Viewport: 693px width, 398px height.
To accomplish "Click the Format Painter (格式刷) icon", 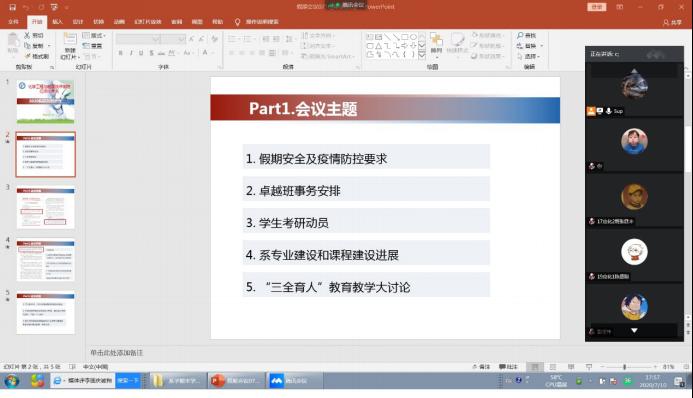I will (27, 56).
